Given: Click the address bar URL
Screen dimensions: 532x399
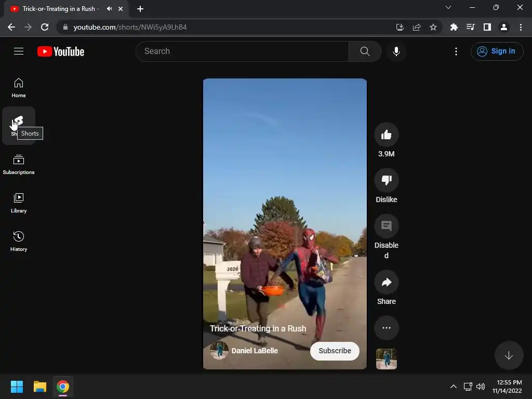Looking at the screenshot, I should pos(130,27).
